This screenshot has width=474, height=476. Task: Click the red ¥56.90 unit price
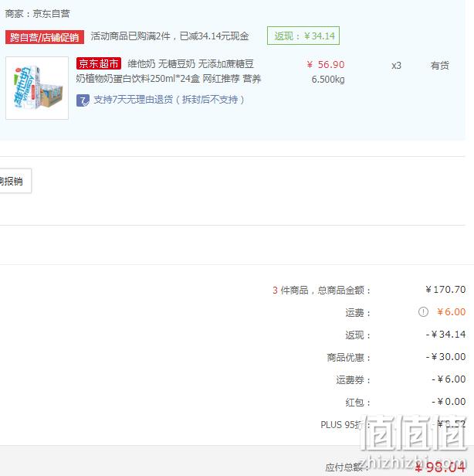pos(326,65)
